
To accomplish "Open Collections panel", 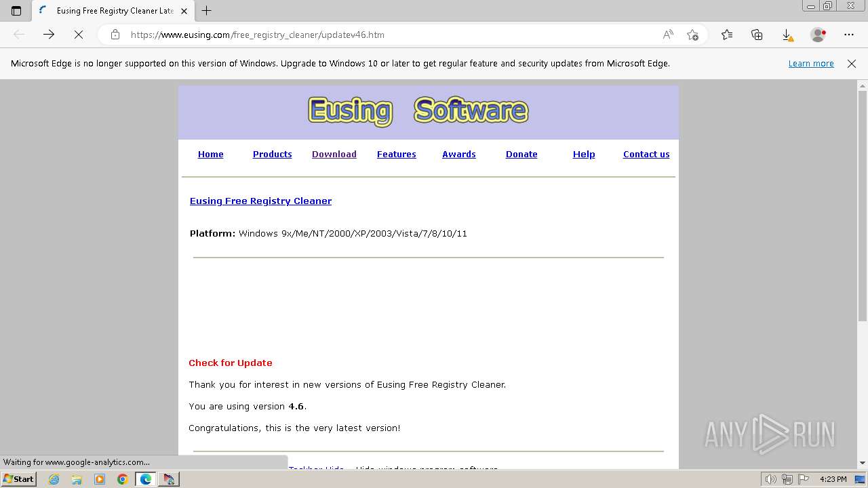I will click(x=757, y=35).
